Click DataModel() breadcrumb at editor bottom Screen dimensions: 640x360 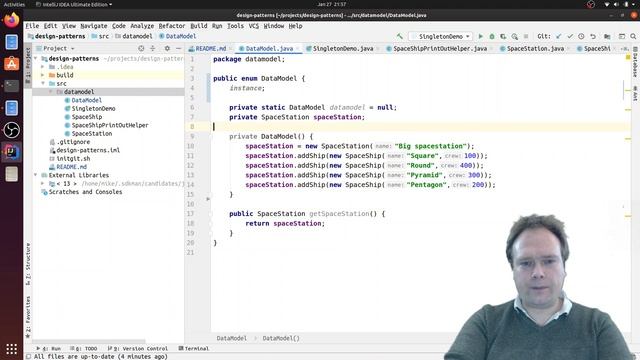(x=281, y=338)
